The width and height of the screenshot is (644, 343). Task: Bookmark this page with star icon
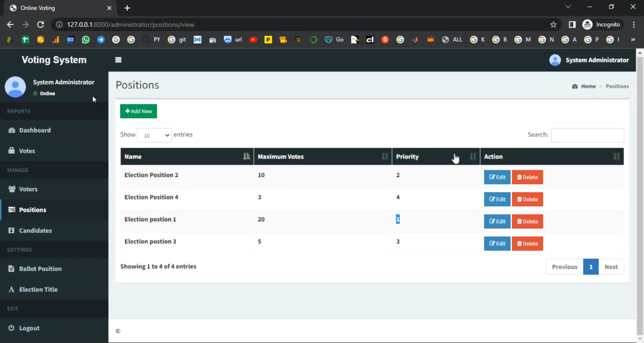553,25
